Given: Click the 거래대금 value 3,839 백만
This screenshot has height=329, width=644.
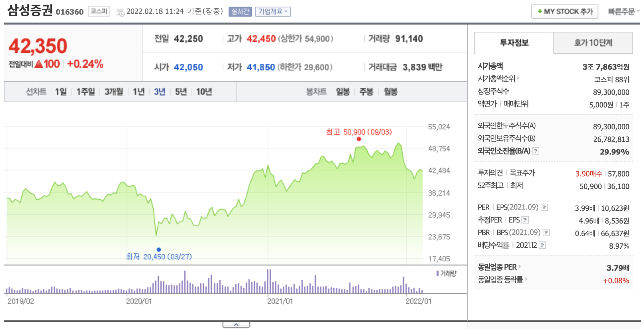Looking at the screenshot, I should click(422, 67).
